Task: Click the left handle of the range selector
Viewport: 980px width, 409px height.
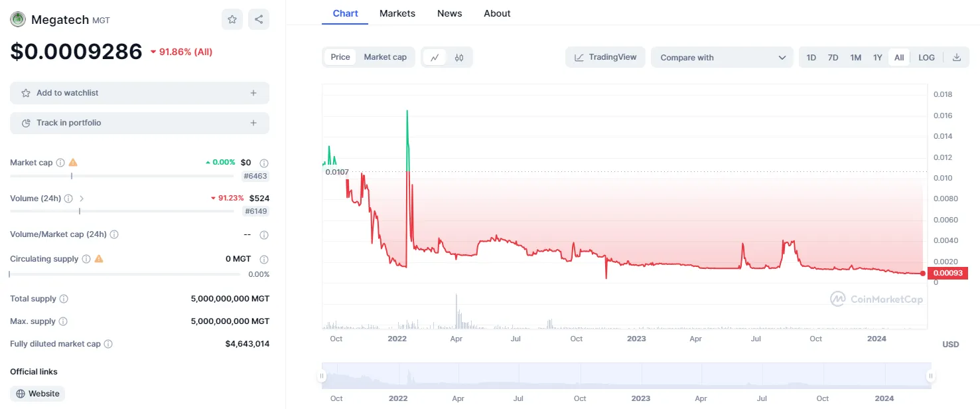Action: pyautogui.click(x=322, y=376)
